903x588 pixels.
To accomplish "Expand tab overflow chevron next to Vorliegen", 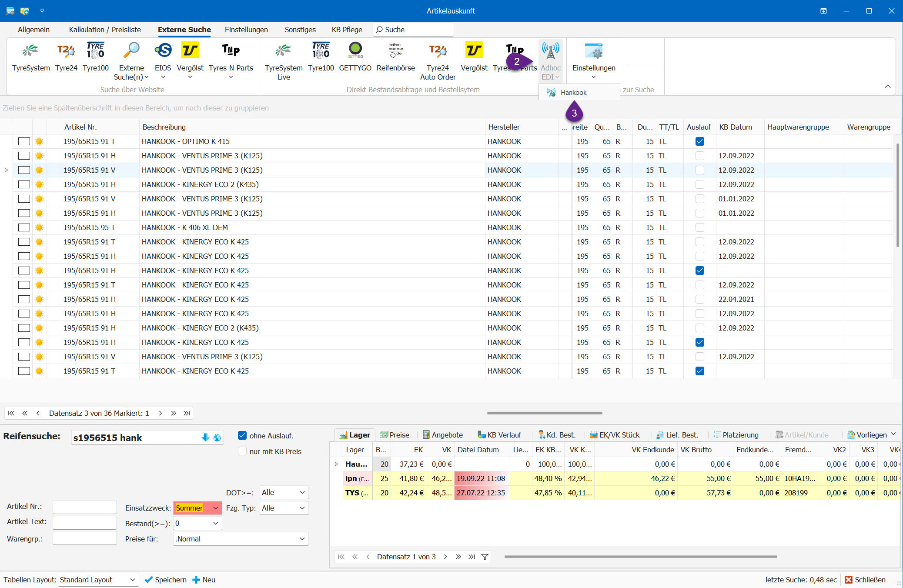I will (x=893, y=434).
